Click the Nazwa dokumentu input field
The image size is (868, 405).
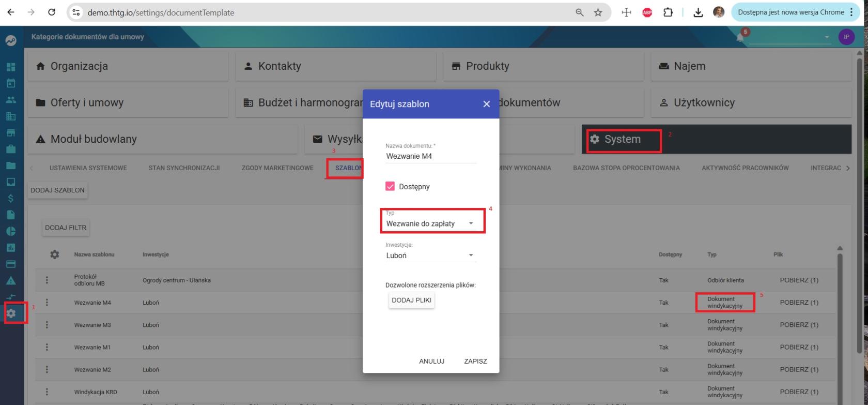pos(431,156)
